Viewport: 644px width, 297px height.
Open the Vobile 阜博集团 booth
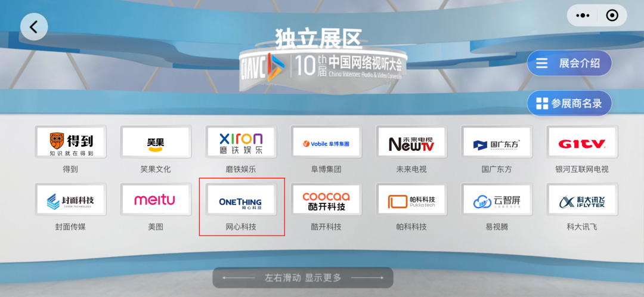click(326, 142)
